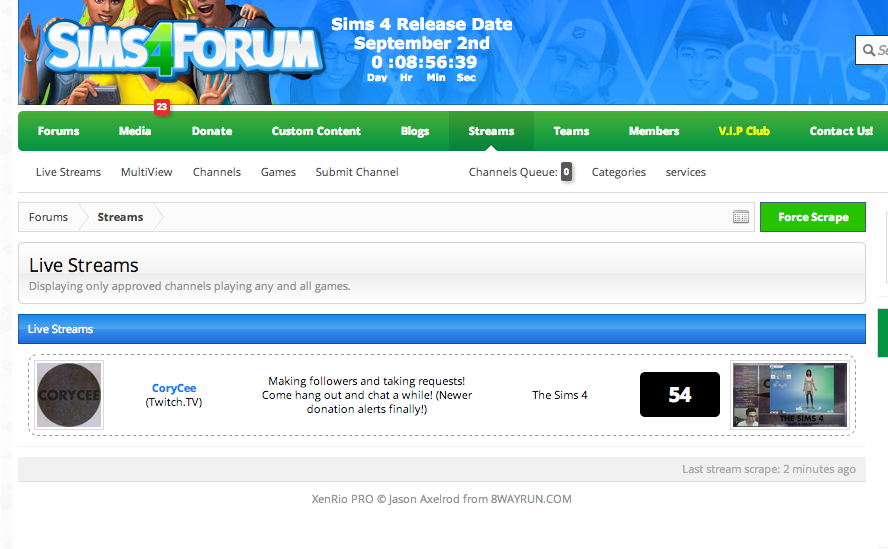Image resolution: width=888 pixels, height=549 pixels.
Task: Go to the Members tab
Action: [654, 131]
